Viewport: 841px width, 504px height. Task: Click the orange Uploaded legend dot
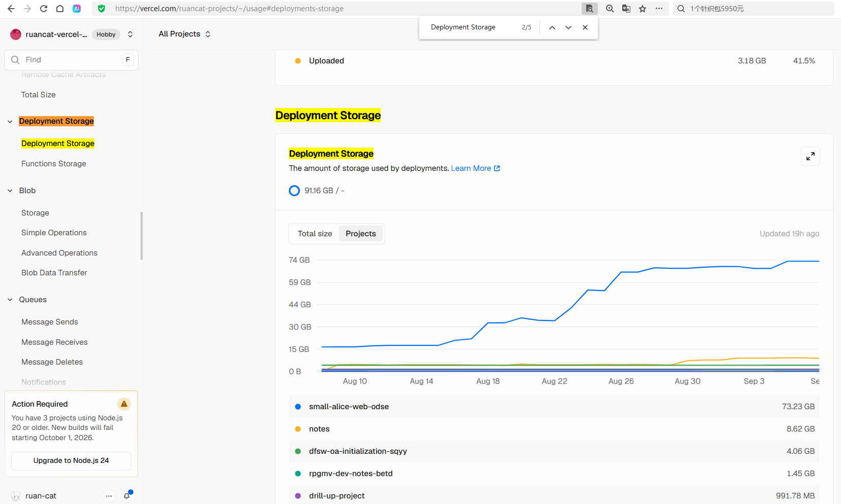pos(298,61)
